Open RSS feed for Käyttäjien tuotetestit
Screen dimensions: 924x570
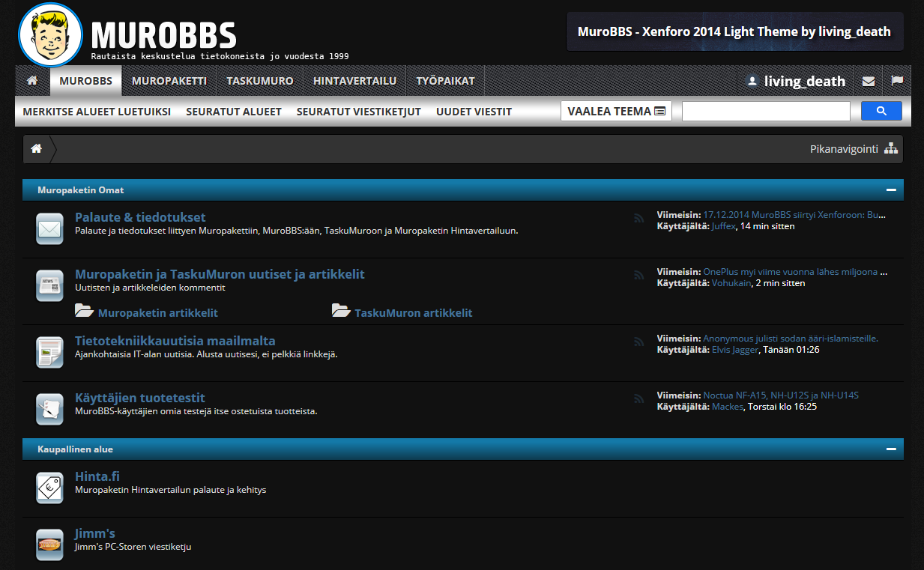click(x=639, y=398)
